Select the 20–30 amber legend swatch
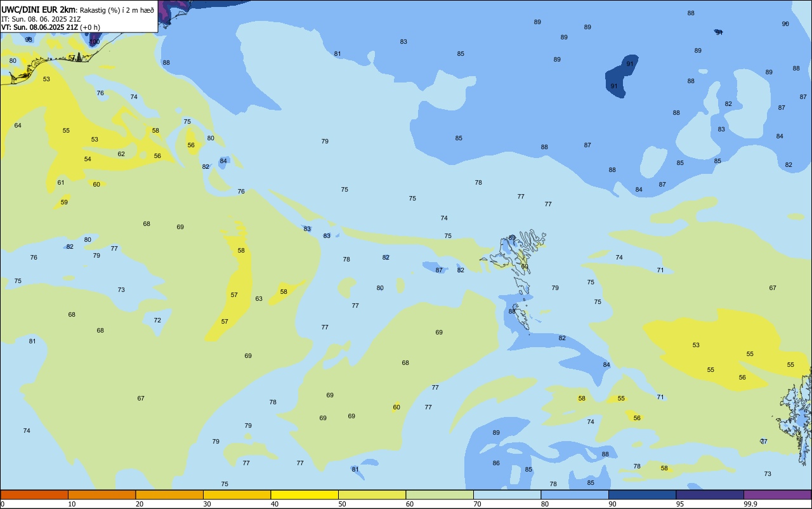 pos(169,494)
